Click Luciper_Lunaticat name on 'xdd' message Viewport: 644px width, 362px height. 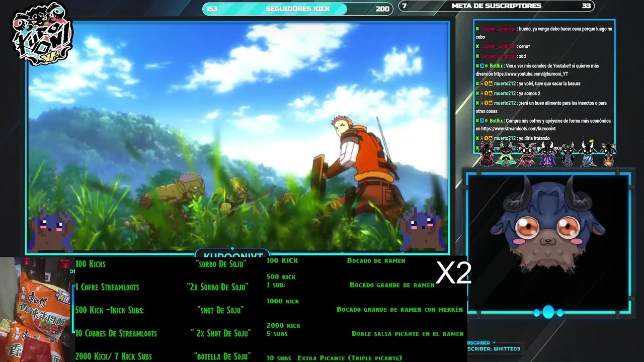click(499, 56)
